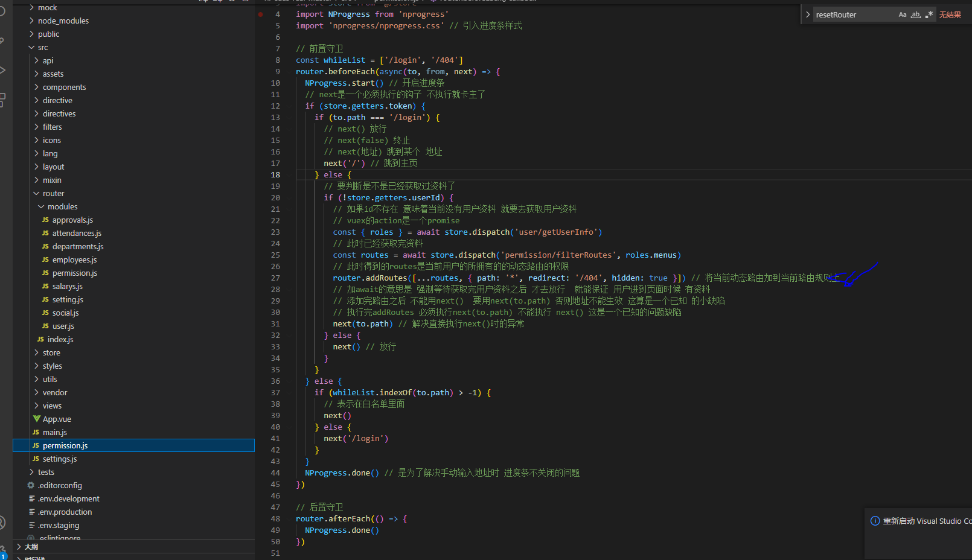Open the vendor folder
This screenshot has height=560, width=972.
55,392
